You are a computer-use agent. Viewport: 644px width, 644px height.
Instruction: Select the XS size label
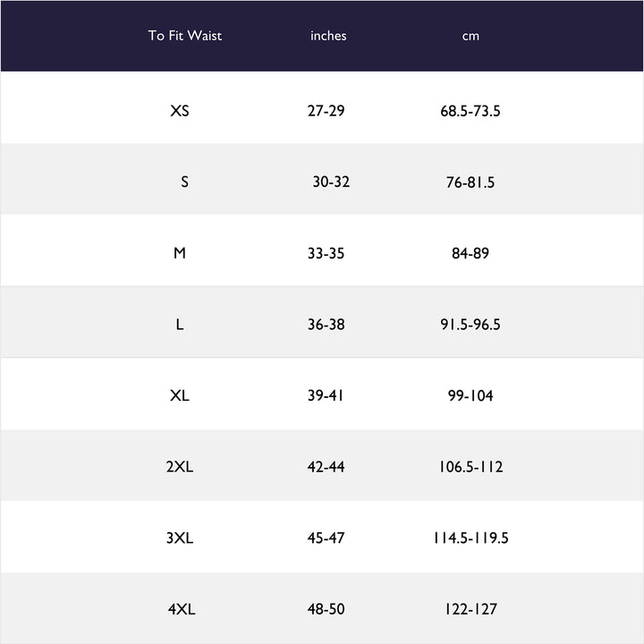click(x=180, y=111)
